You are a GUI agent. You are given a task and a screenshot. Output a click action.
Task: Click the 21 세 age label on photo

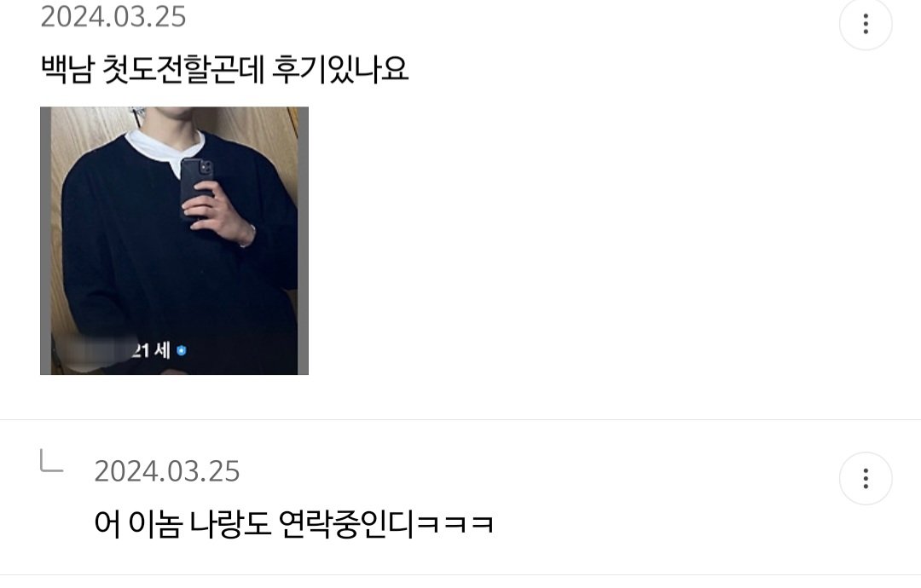point(150,350)
